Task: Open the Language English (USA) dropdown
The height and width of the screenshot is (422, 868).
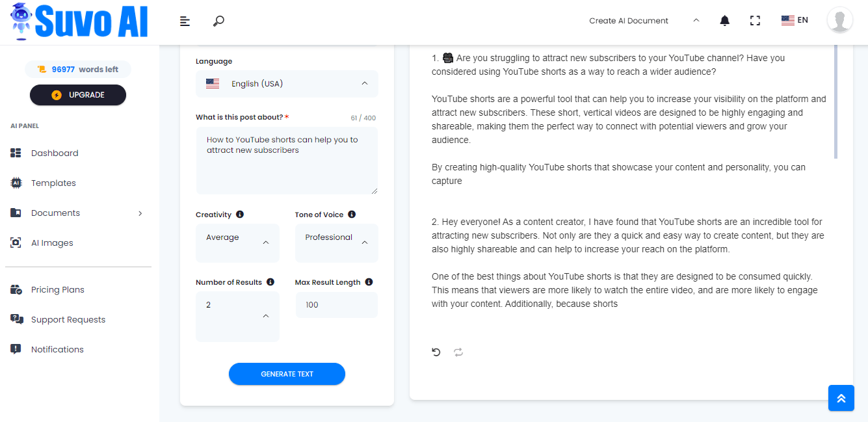Action: [287, 84]
